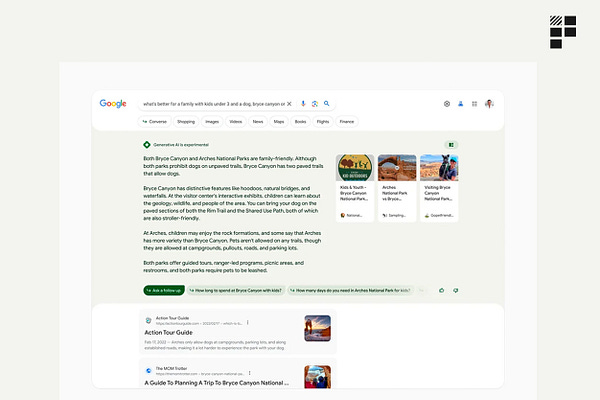Open the Labs person icon in header
The width and height of the screenshot is (600, 400).
pyautogui.click(x=460, y=104)
